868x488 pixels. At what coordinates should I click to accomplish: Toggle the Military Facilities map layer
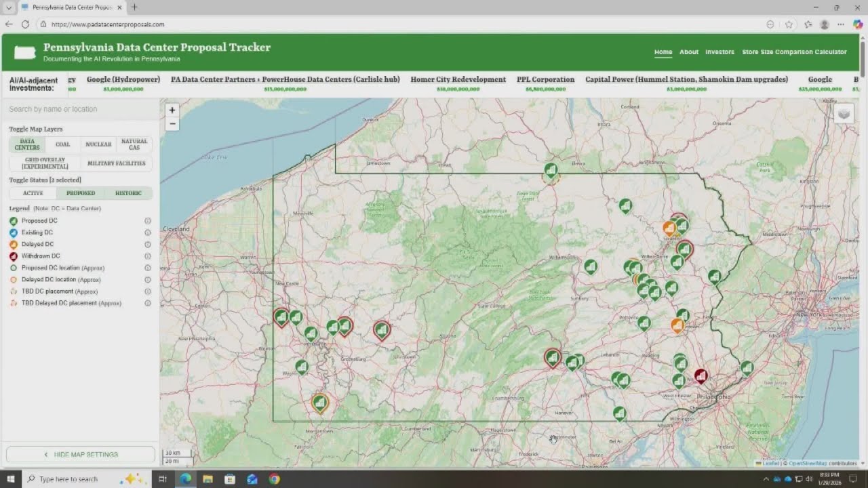[117, 163]
